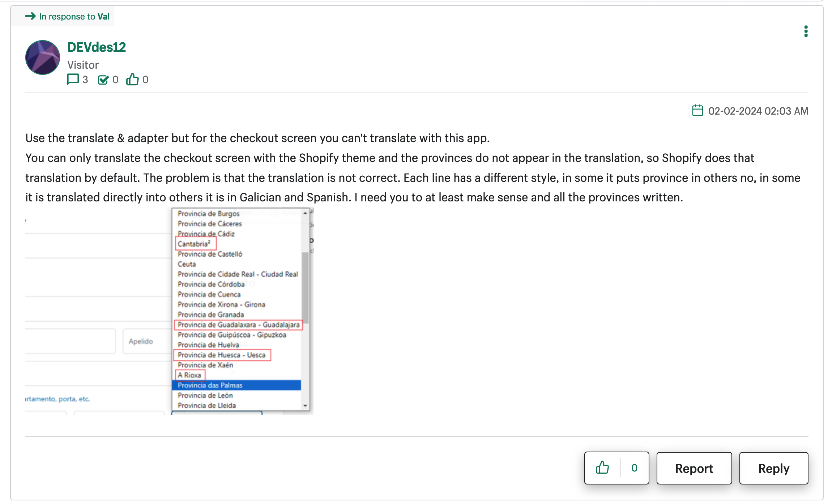Select the Reply button
The image size is (828, 504).
[773, 468]
